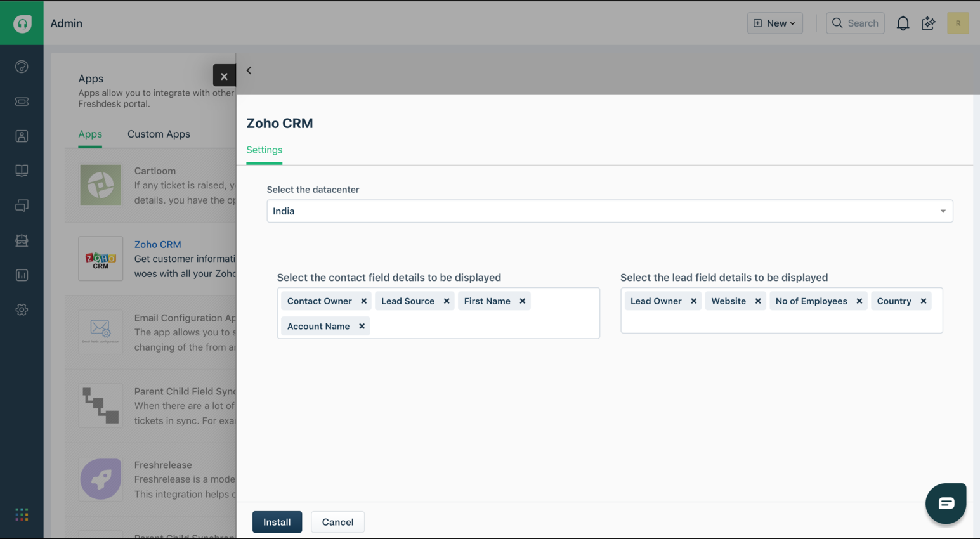This screenshot has height=539, width=980.
Task: Open the Dashboard from the sidebar
Action: pyautogui.click(x=22, y=66)
